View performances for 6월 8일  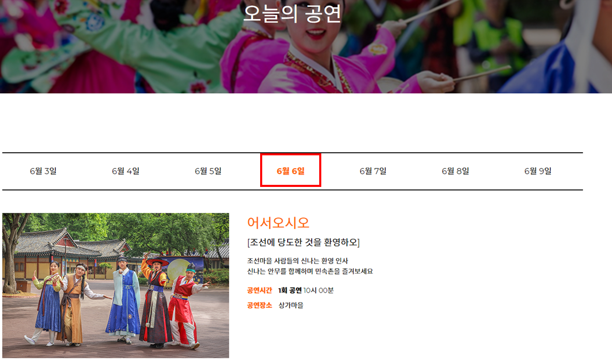point(455,171)
